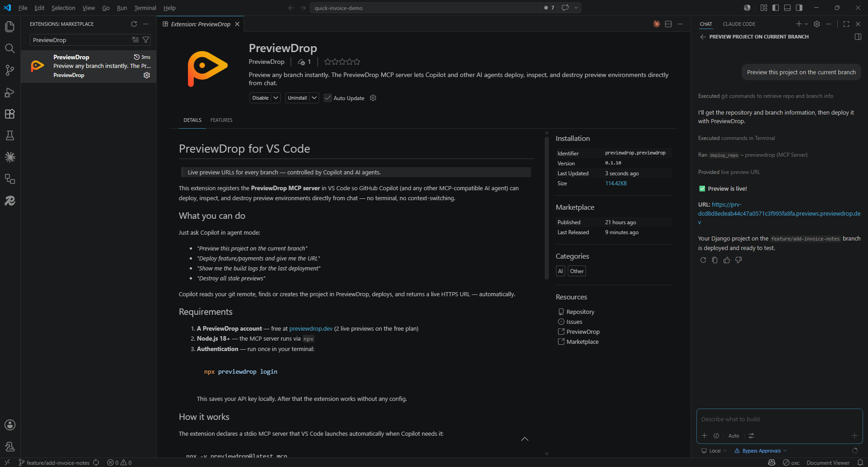Open the Explorer view in the activity bar
The width and height of the screenshot is (868, 467).
pos(10,27)
